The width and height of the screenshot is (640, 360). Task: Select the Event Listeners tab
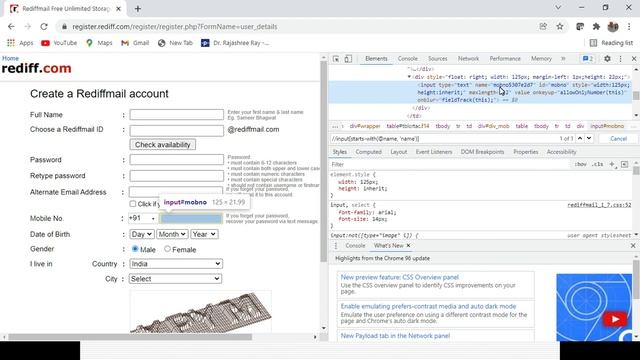click(x=433, y=152)
